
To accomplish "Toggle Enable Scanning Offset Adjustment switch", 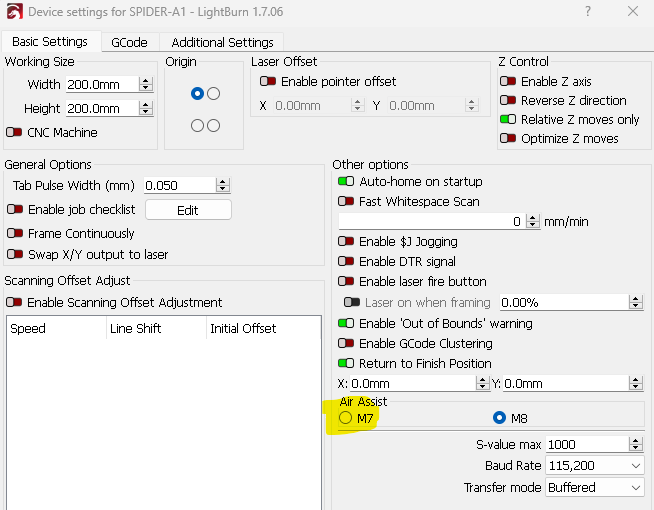I will pyautogui.click(x=14, y=302).
